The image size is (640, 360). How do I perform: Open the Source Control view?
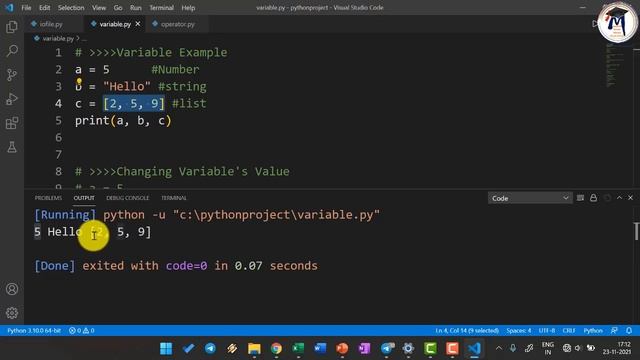[x=12, y=75]
